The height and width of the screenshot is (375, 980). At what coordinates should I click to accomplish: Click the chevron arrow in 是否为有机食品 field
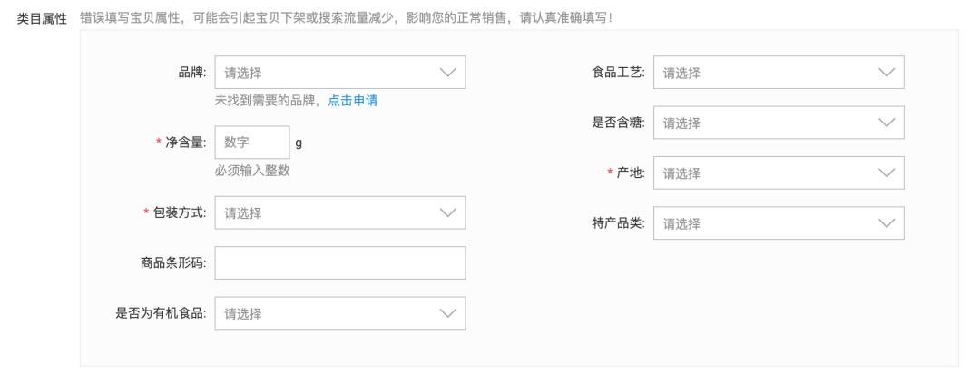[447, 313]
